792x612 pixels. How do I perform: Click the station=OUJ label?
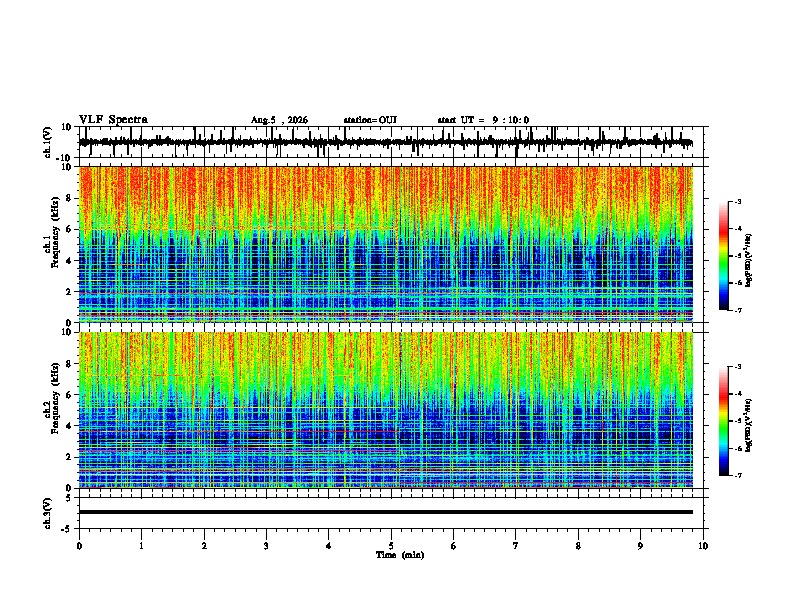370,120
